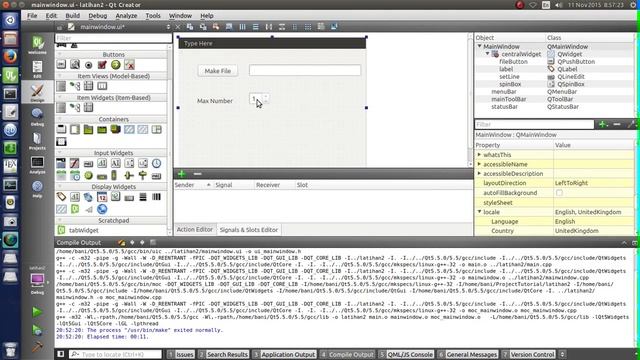Open the Application Output pane

(284, 354)
